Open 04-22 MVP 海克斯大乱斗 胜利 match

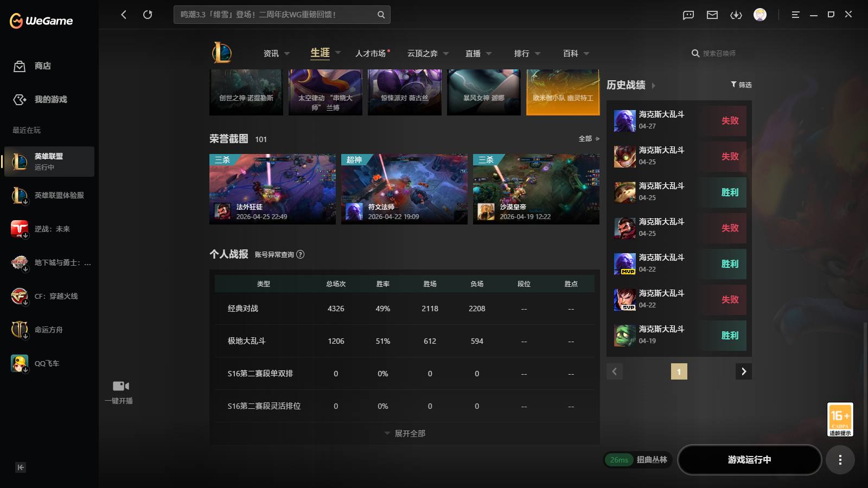[x=679, y=264]
